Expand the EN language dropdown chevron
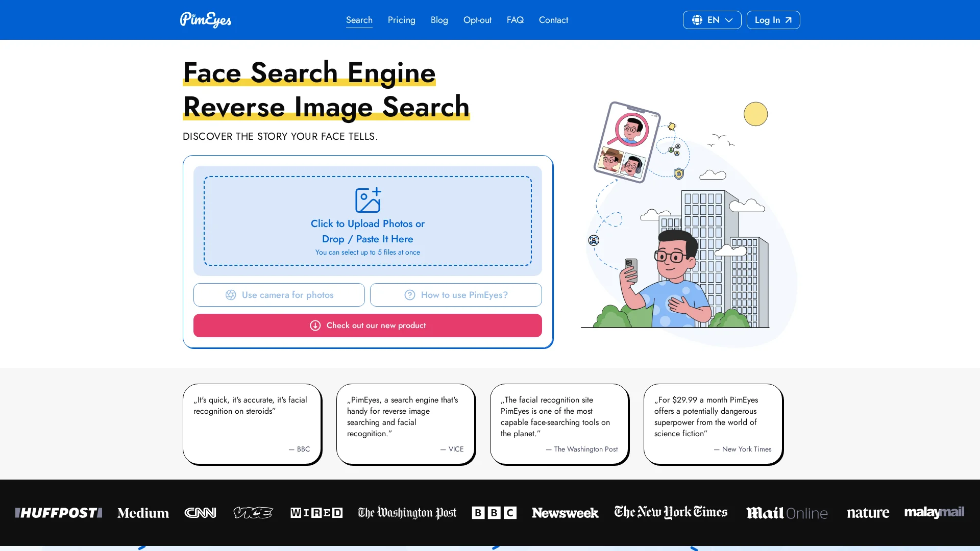This screenshot has width=980, height=551. pyautogui.click(x=729, y=20)
